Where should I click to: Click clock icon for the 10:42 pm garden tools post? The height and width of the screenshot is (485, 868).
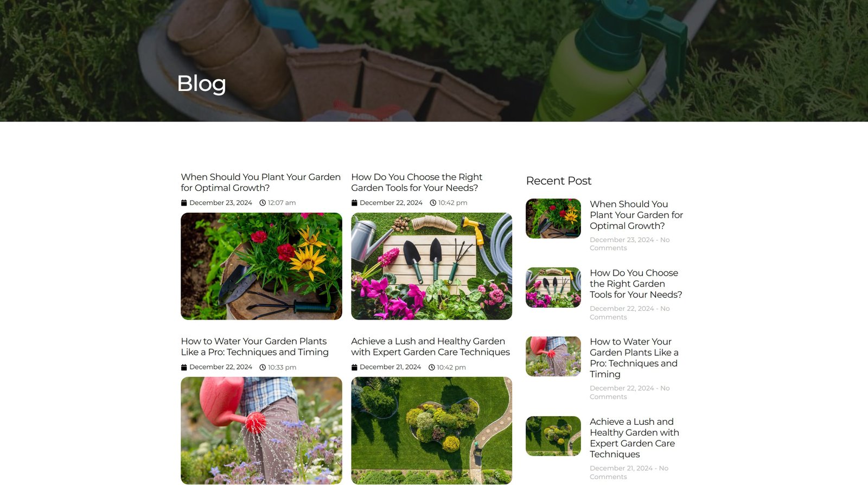(x=433, y=203)
